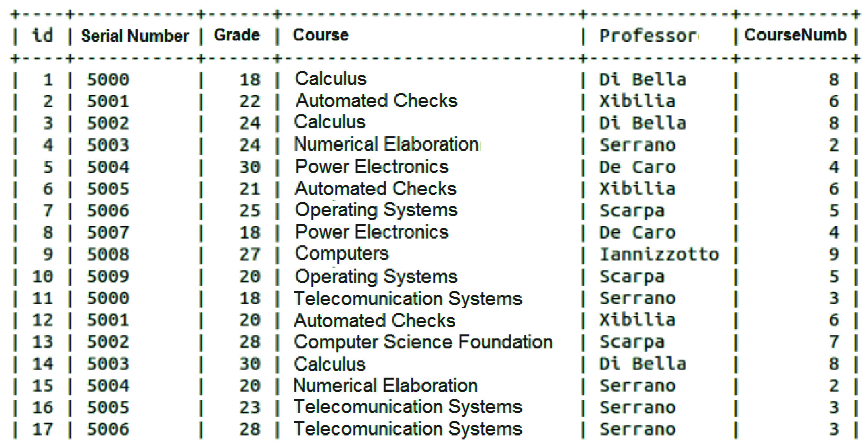Select the Professor column header
Image resolution: width=868 pixels, height=446 pixels.
648,36
